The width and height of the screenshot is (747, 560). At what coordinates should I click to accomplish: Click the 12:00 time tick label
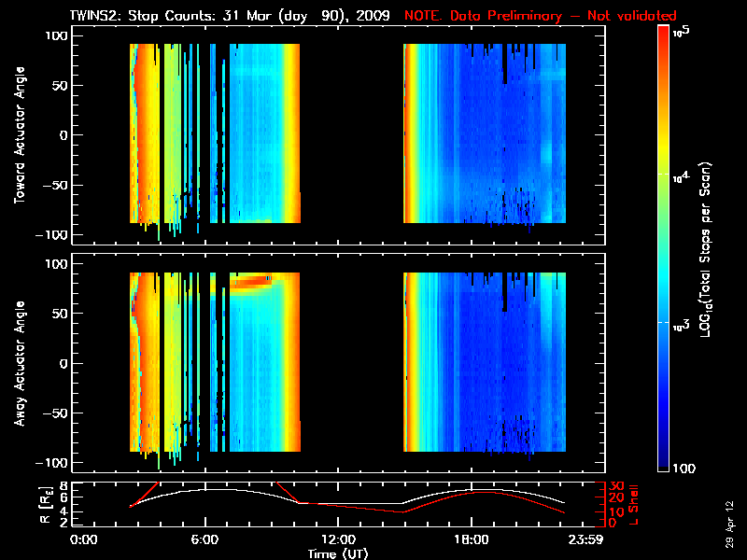338,539
